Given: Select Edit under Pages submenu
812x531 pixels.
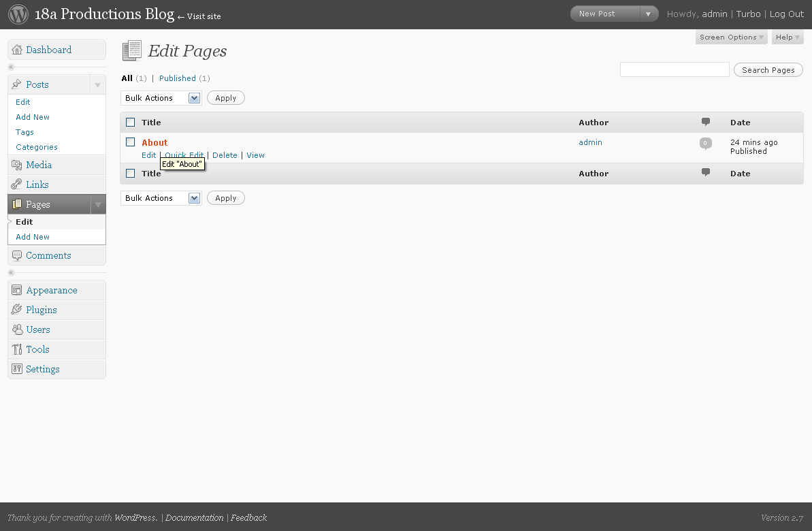Looking at the screenshot, I should pyautogui.click(x=25, y=222).
